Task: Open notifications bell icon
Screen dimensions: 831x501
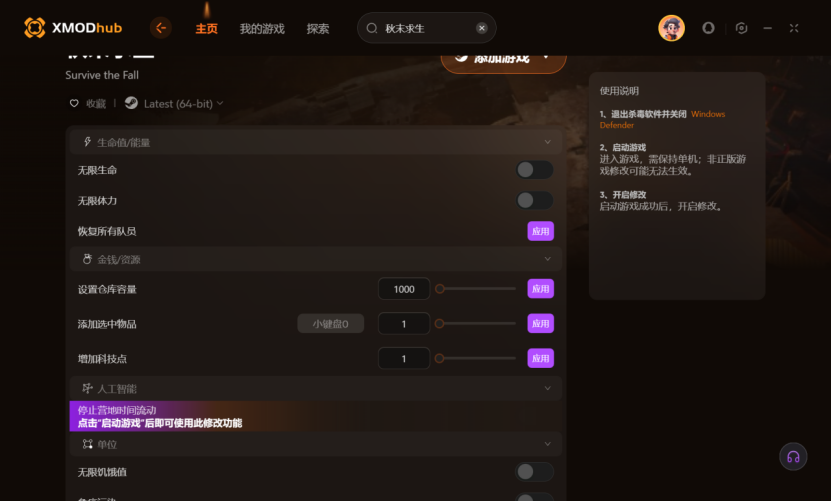Action: coord(708,28)
